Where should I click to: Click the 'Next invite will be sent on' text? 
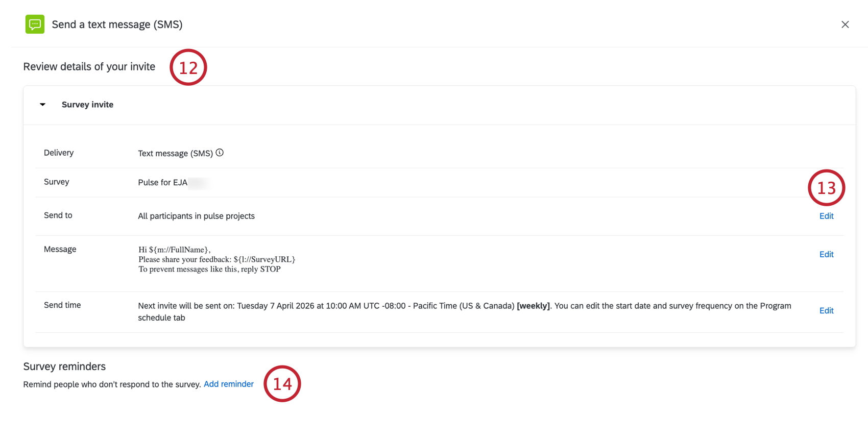(x=465, y=311)
